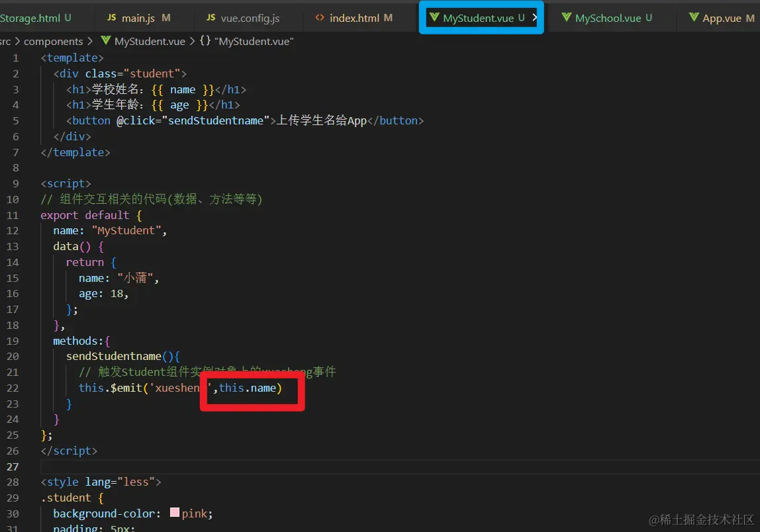Click the src breadcrumb segment

5,41
